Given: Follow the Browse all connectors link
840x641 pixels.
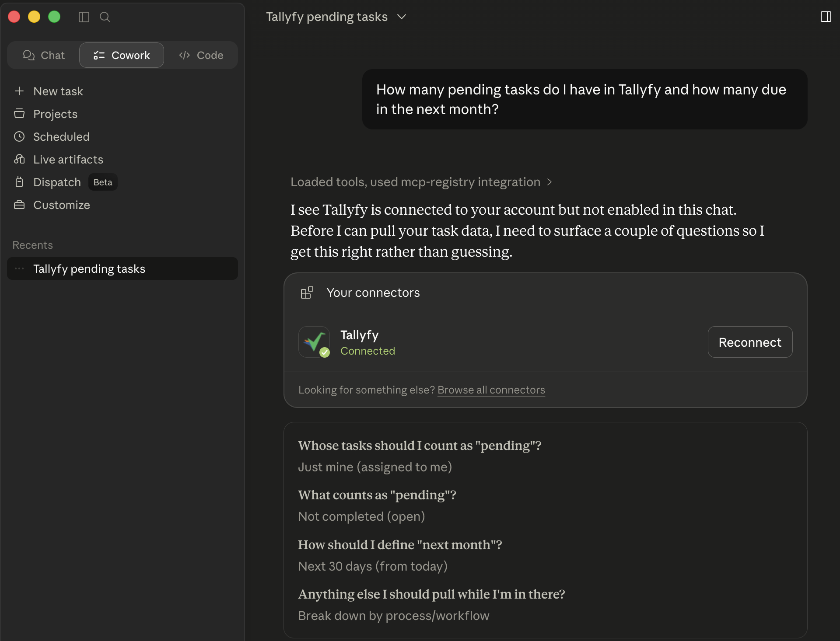Looking at the screenshot, I should (491, 390).
